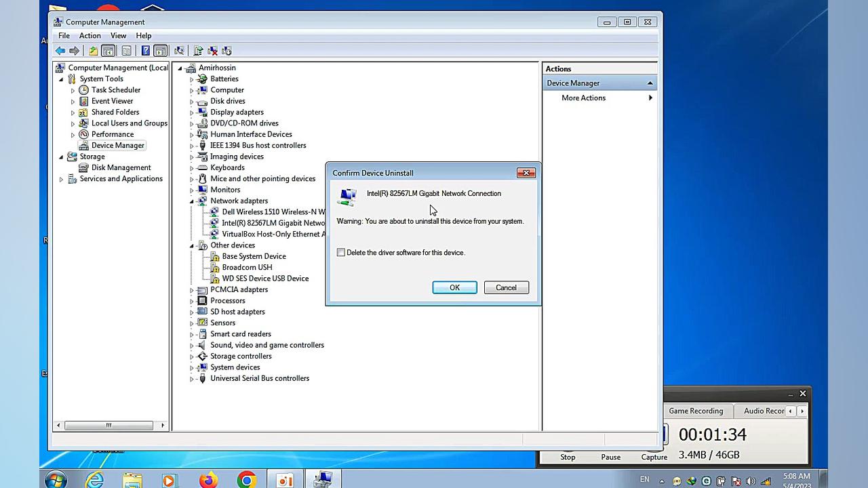The height and width of the screenshot is (488, 868).
Task: Launch Firefox from the taskbar
Action: (x=208, y=480)
